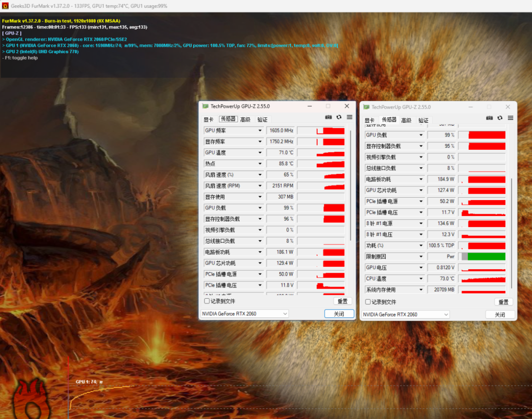This screenshot has height=419, width=532.
Task: Click the 系统内存使用 20709 MB value
Action: [x=441, y=290]
